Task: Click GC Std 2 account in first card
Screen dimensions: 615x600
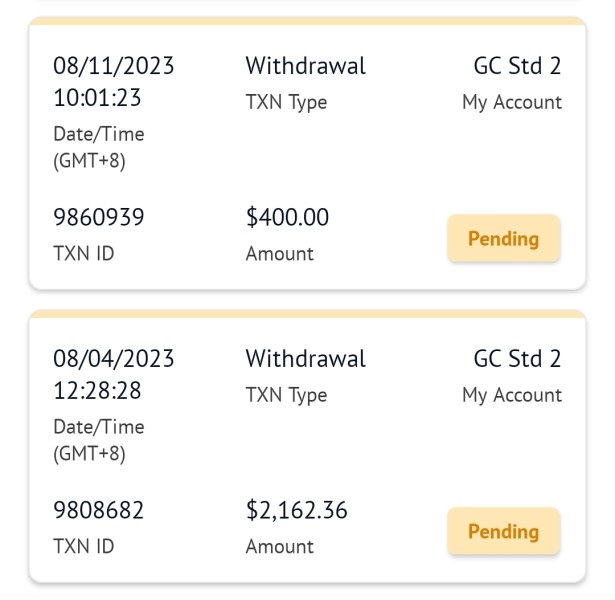Action: click(x=517, y=67)
